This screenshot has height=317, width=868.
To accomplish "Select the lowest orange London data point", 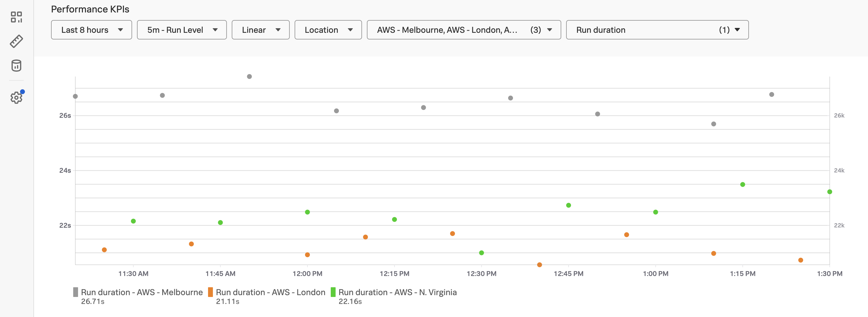I will [x=539, y=265].
